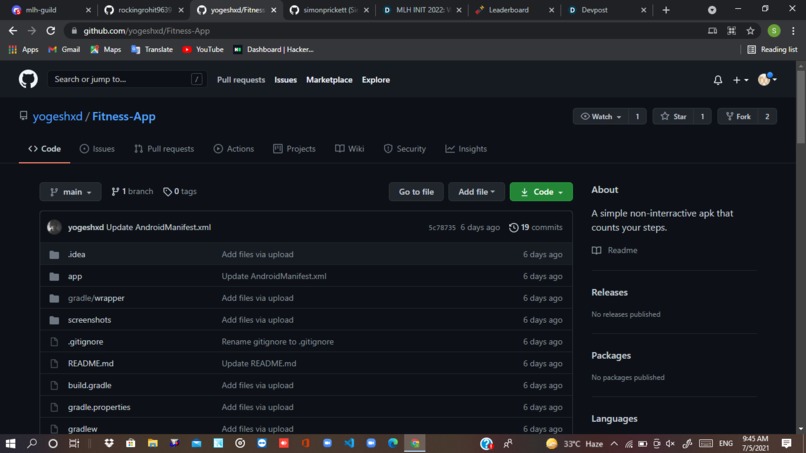The height and width of the screenshot is (453, 806).
Task: Open the Insights tab
Action: tap(466, 149)
